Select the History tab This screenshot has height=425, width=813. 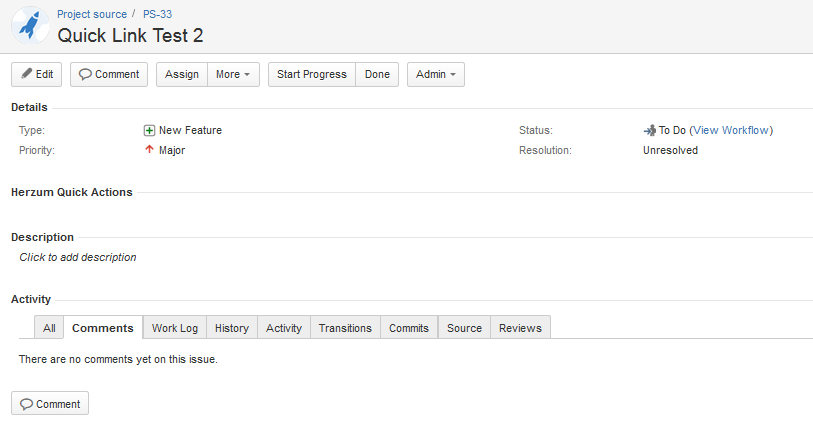pos(231,328)
